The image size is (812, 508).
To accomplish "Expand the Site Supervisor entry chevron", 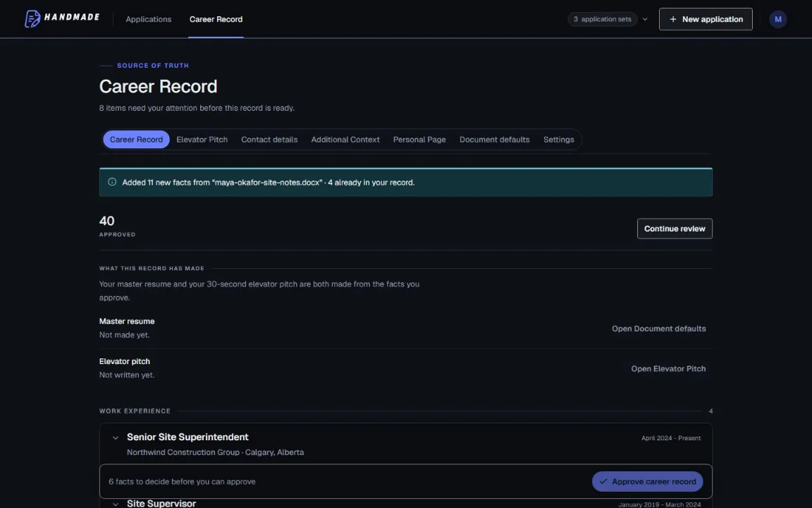I will click(116, 504).
